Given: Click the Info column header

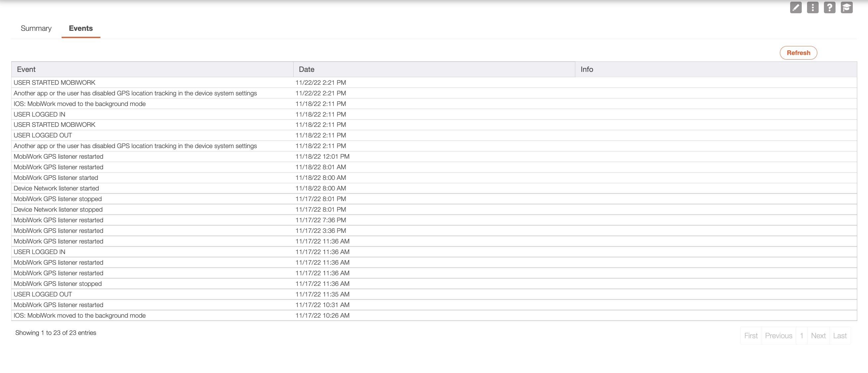Looking at the screenshot, I should (586, 70).
